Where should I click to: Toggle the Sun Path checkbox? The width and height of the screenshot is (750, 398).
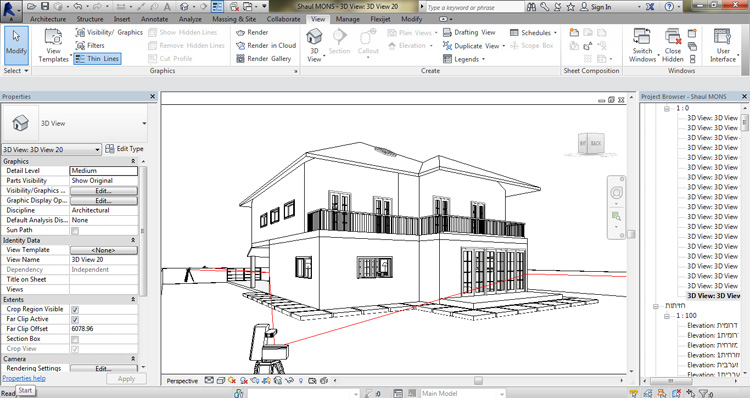point(75,231)
